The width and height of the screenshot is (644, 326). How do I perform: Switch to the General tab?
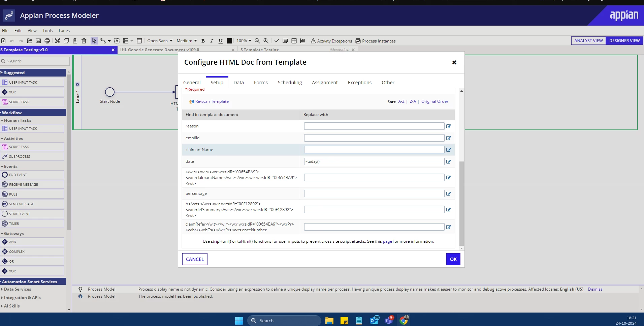point(192,83)
